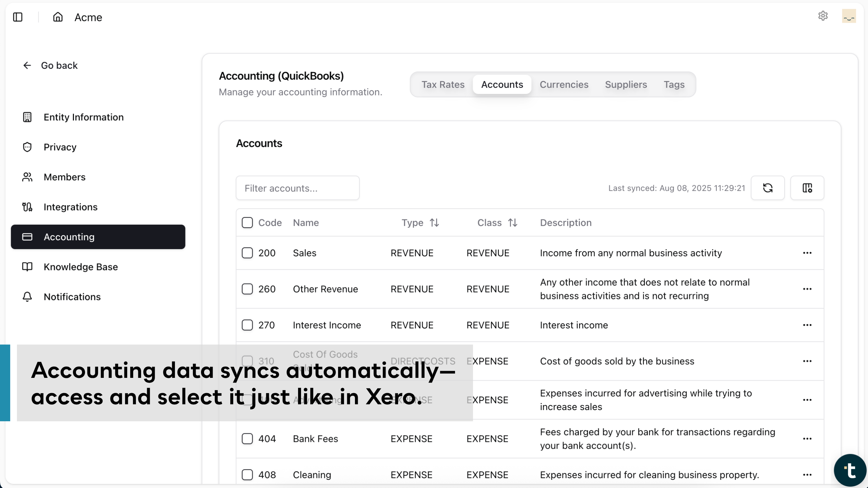Click the Go back arrow
Screen dimensions: 868x488
pyautogui.click(x=27, y=65)
